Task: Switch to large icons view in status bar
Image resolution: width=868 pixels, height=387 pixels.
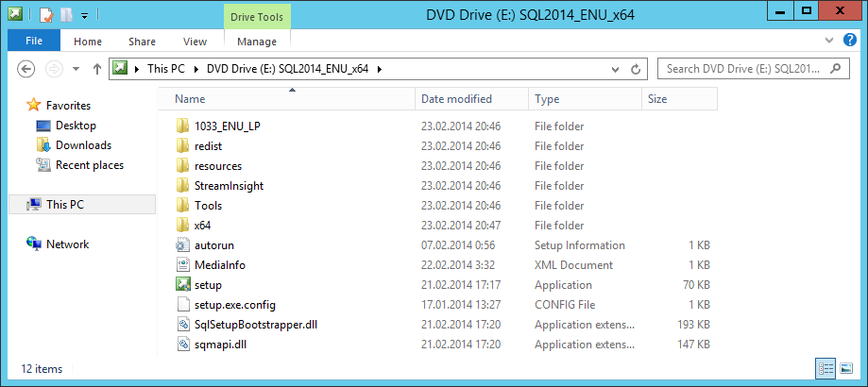Action: click(x=845, y=368)
